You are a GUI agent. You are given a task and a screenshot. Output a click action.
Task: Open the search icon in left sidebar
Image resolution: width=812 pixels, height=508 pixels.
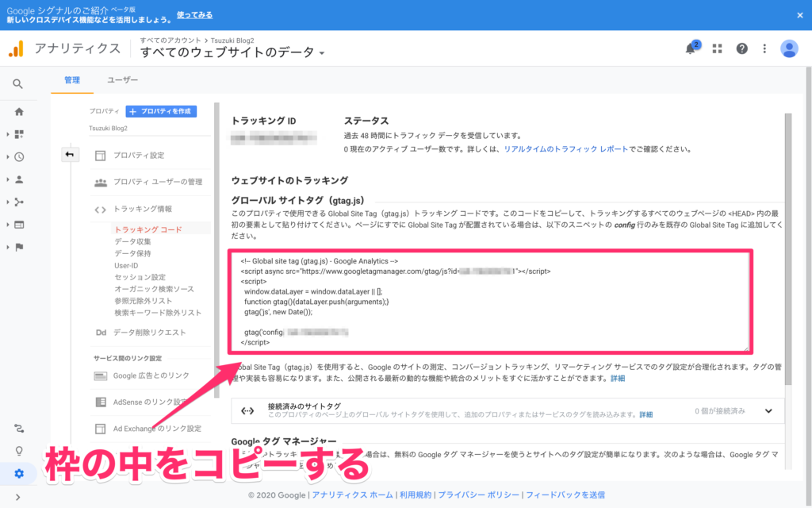17,83
